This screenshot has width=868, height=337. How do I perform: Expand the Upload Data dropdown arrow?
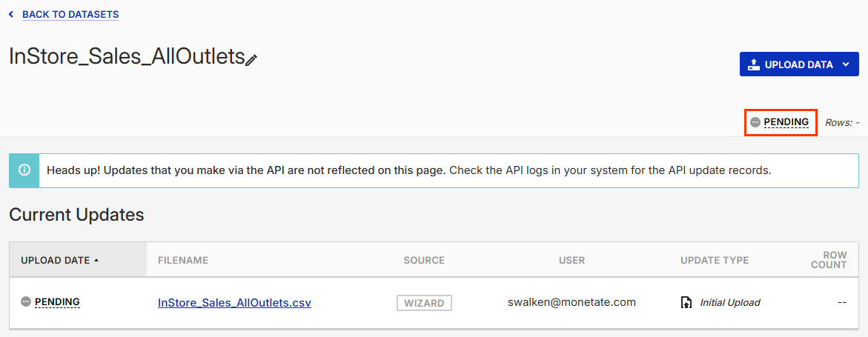point(846,64)
